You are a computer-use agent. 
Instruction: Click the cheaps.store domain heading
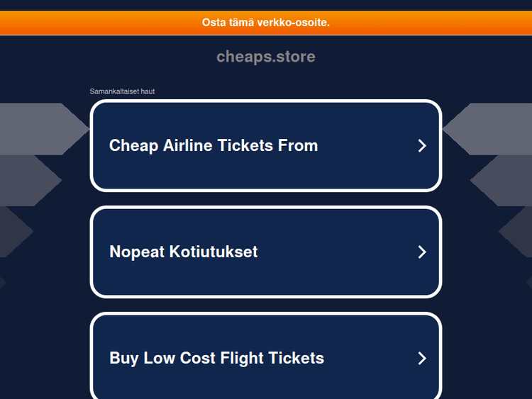pyautogui.click(x=266, y=57)
